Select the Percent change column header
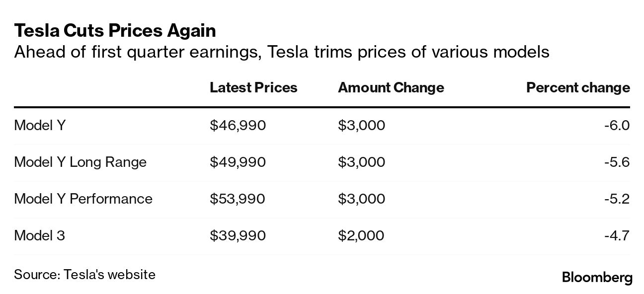 pos(577,88)
